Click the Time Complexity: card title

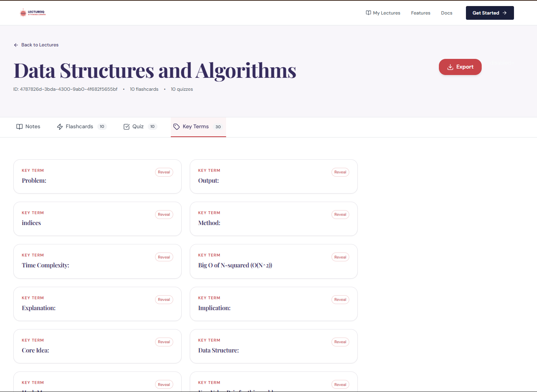(46, 265)
